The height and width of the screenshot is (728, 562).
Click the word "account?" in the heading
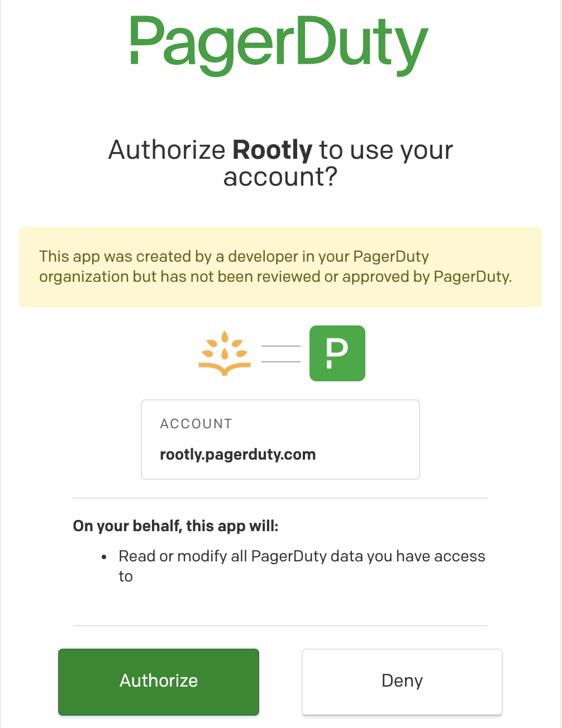(280, 177)
